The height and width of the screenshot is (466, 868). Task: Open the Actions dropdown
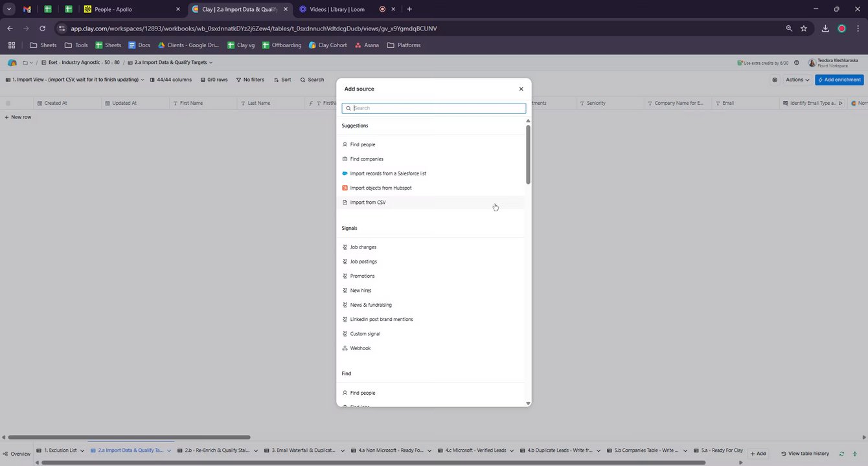797,80
